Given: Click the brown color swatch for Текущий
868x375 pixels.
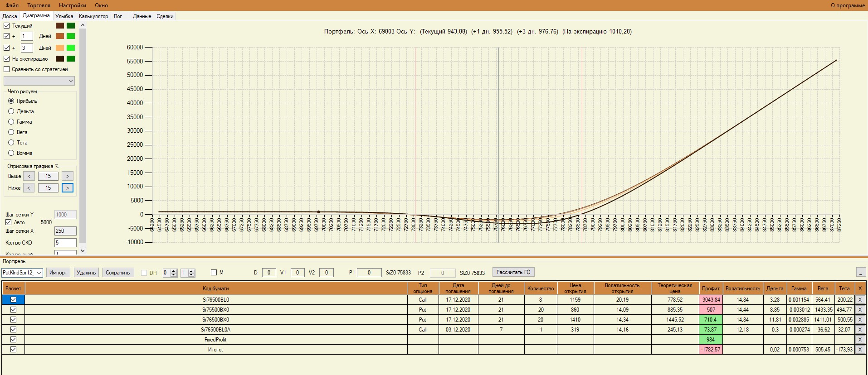Looking at the screenshot, I should pyautogui.click(x=60, y=26).
